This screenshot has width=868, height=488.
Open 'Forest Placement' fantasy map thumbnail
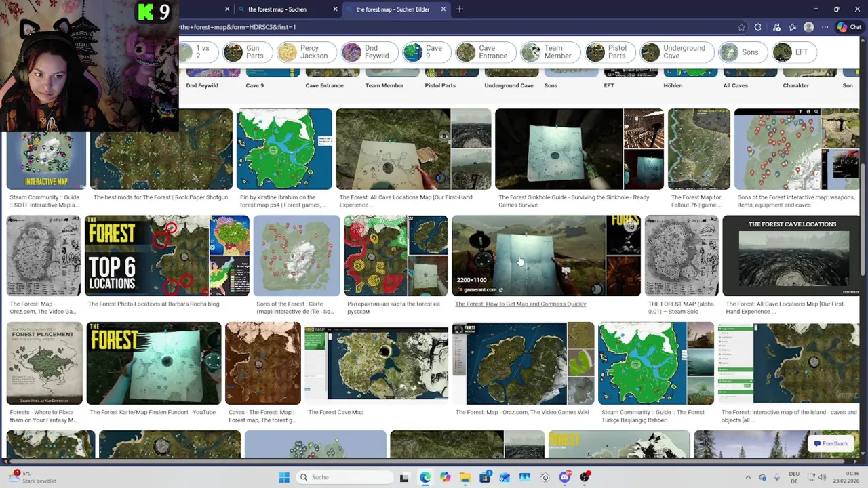45,363
